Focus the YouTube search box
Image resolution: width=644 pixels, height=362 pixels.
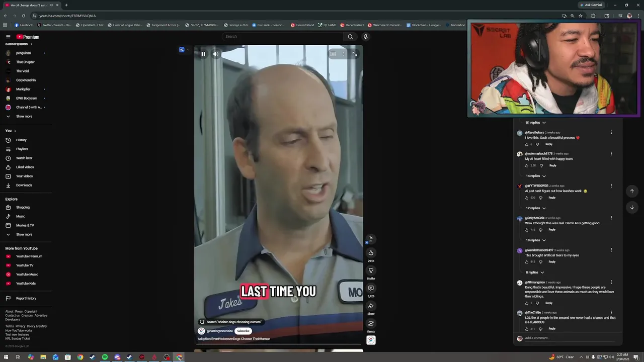pos(283,36)
